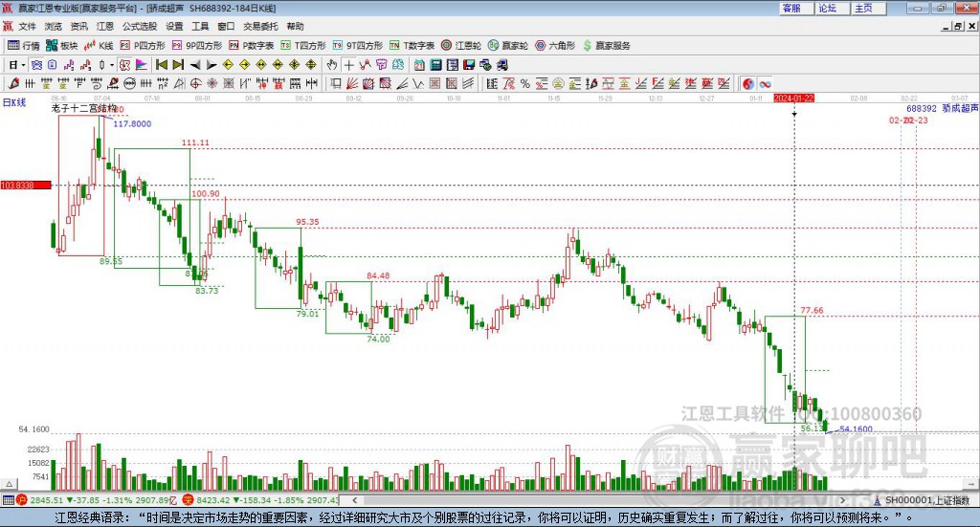Select the circled target drawing tool

click(x=195, y=83)
